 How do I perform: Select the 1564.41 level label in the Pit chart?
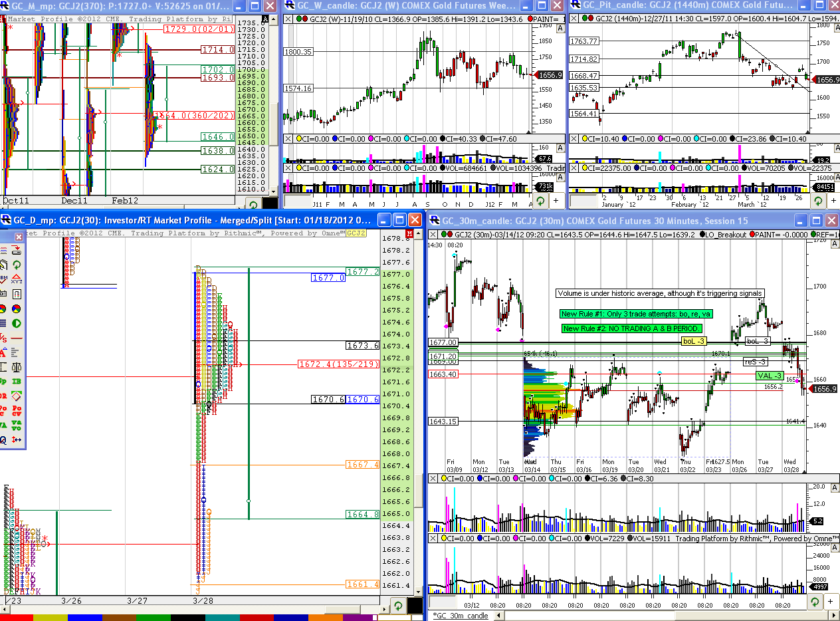coord(584,114)
